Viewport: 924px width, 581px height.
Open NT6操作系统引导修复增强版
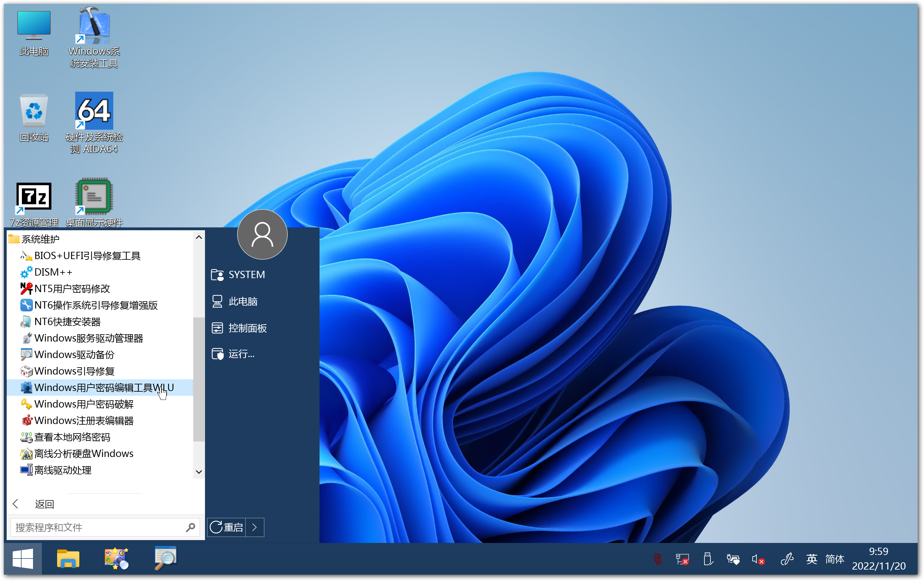click(x=100, y=305)
